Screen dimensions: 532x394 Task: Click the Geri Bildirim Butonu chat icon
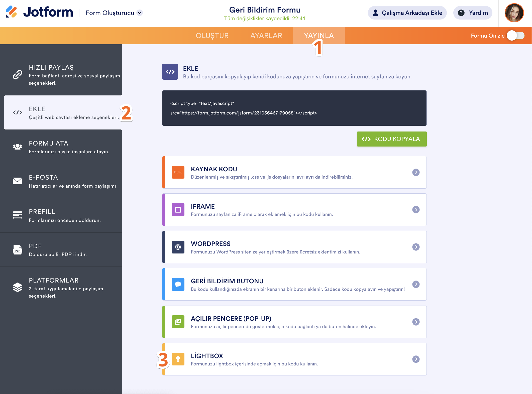point(178,284)
